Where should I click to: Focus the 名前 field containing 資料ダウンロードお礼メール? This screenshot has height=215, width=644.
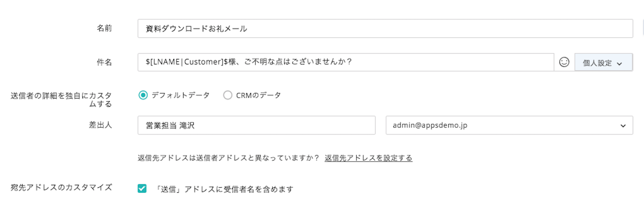coord(385,29)
